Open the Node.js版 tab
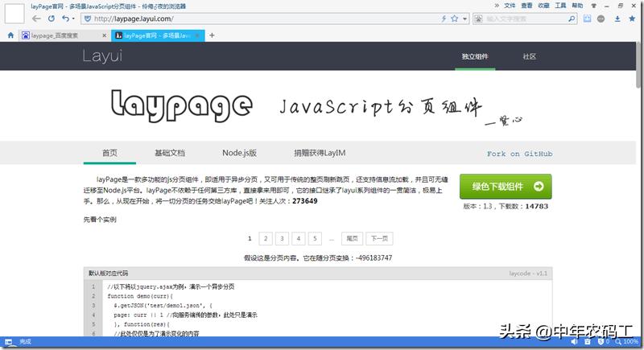This screenshot has height=350, width=644. pos(239,153)
